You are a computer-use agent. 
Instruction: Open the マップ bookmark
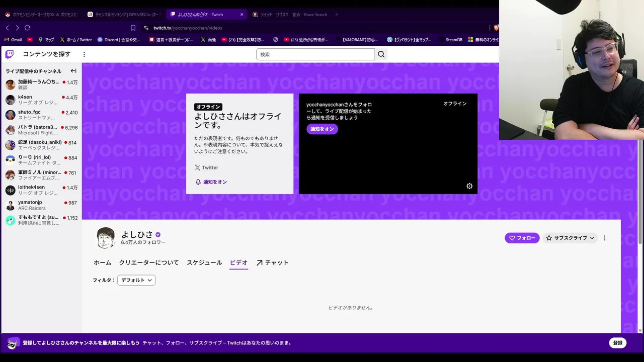click(x=46, y=40)
